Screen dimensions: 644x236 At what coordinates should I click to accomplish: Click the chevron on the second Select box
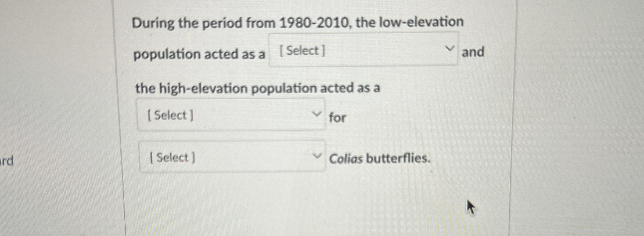[317, 114]
